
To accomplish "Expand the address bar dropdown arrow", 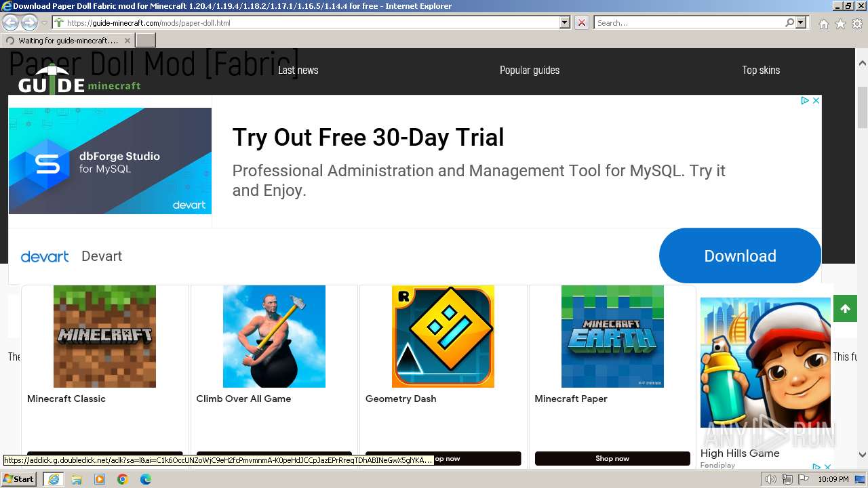I will click(x=564, y=22).
